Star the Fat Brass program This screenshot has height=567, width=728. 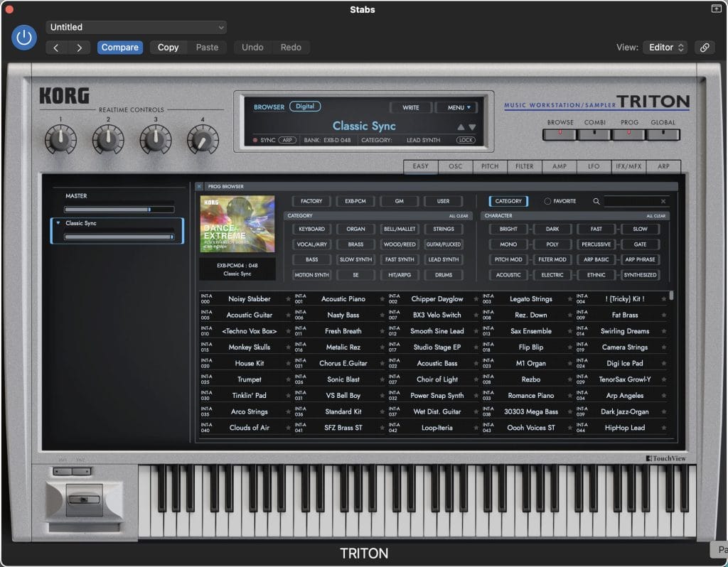pyautogui.click(x=664, y=315)
